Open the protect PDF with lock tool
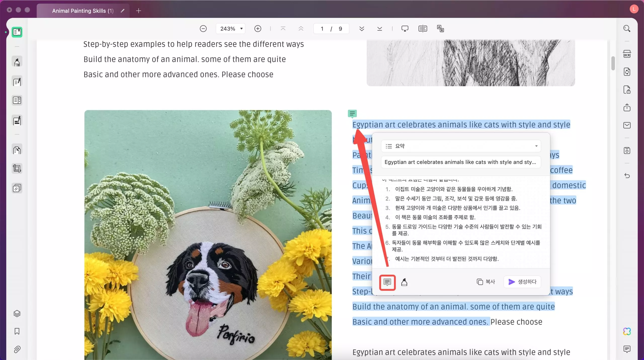The width and height of the screenshot is (644, 360). click(x=627, y=90)
